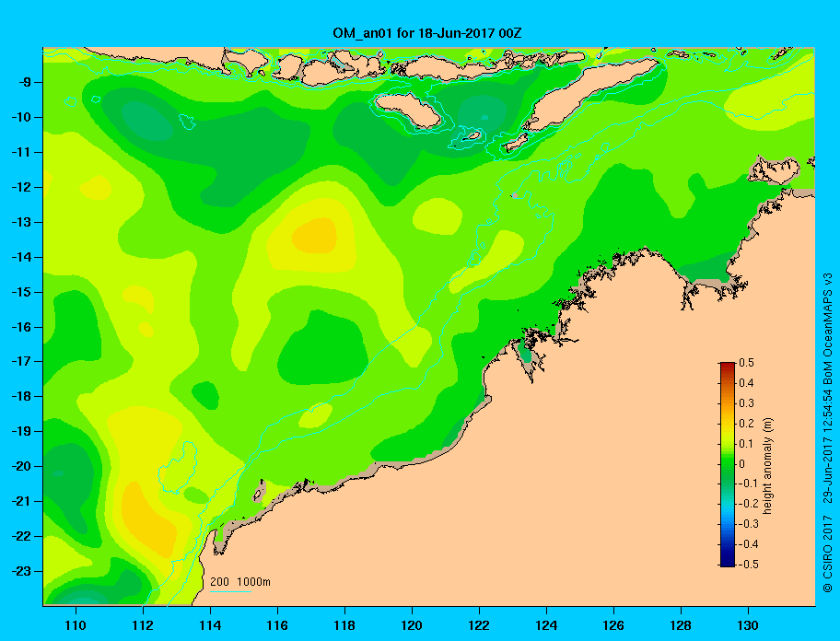The height and width of the screenshot is (641, 840).
Task: Click the latitude axis label '-22'
Action: point(22,536)
